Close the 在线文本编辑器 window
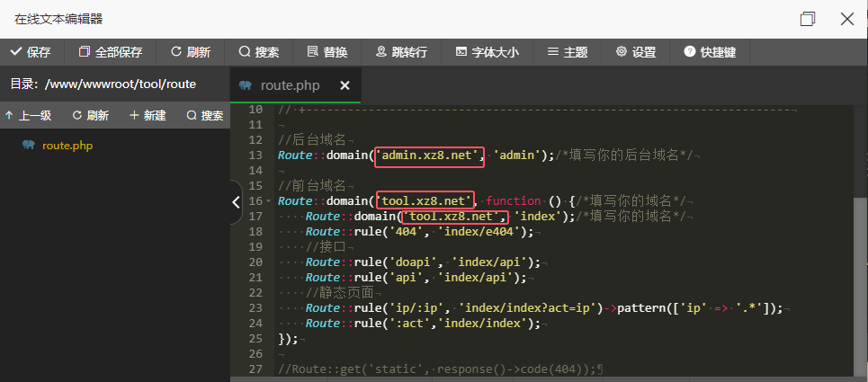 [847, 19]
